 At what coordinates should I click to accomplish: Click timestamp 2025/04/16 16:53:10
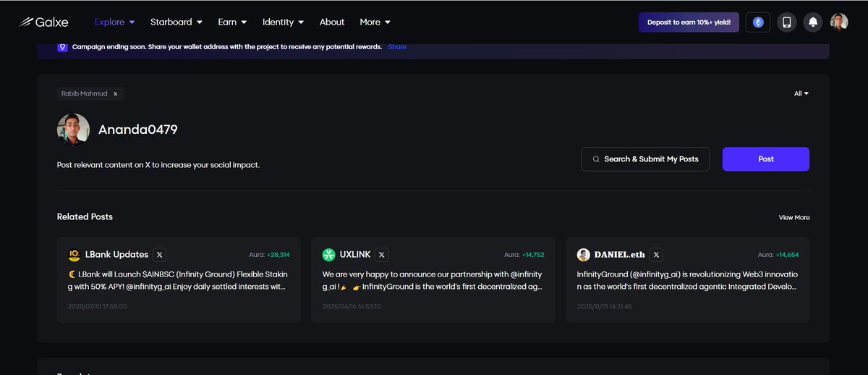(x=352, y=306)
